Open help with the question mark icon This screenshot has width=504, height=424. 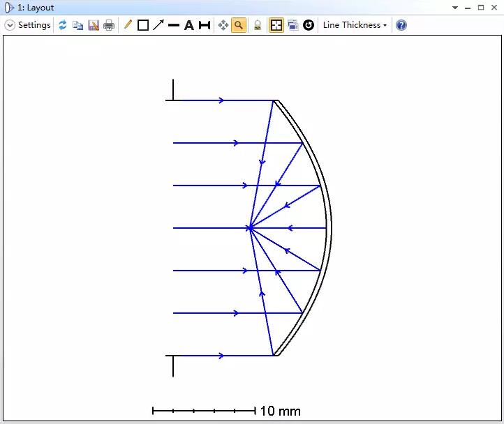point(401,25)
